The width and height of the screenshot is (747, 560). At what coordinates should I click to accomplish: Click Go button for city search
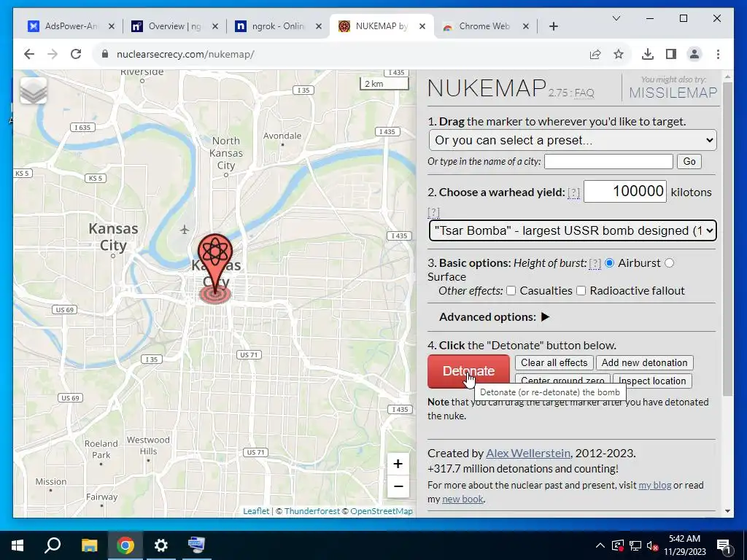point(689,161)
